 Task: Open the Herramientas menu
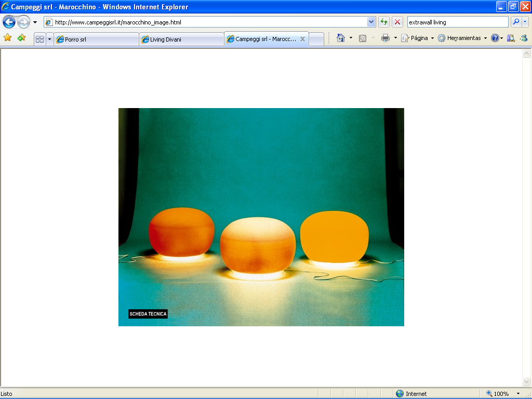pyautogui.click(x=462, y=38)
